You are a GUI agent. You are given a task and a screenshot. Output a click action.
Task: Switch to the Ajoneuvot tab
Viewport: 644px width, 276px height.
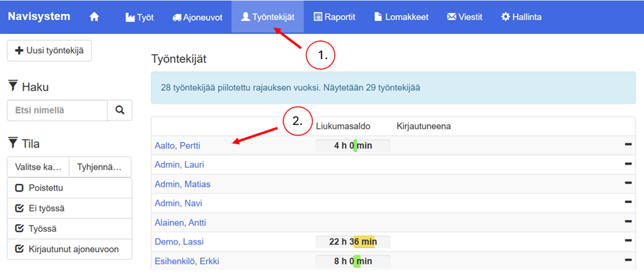point(197,17)
